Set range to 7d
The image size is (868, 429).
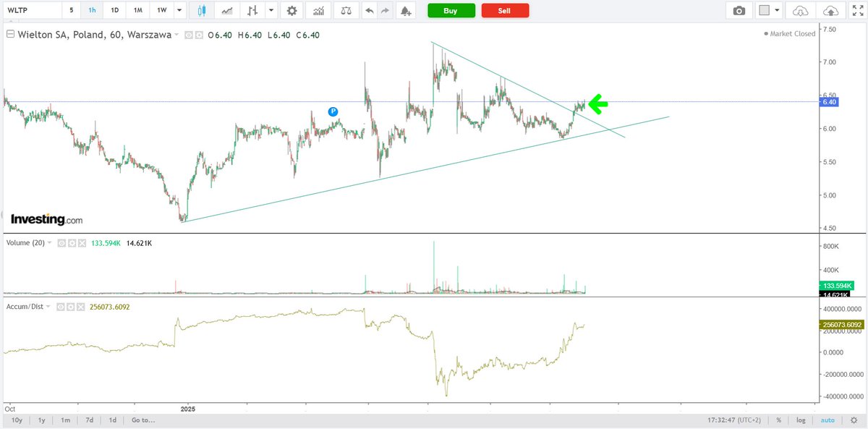tap(89, 420)
